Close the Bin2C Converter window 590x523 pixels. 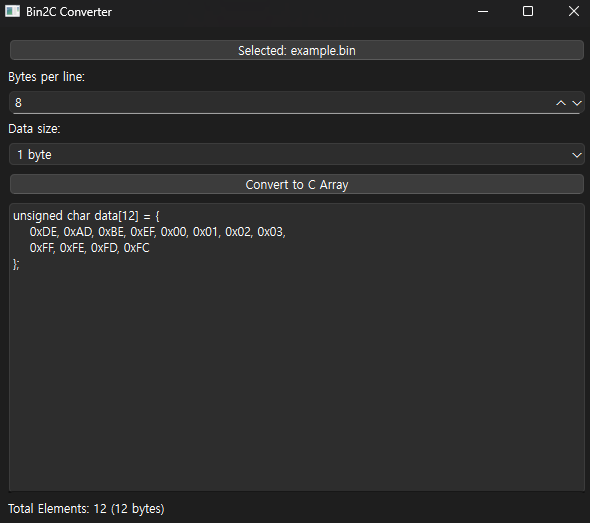[574, 11]
